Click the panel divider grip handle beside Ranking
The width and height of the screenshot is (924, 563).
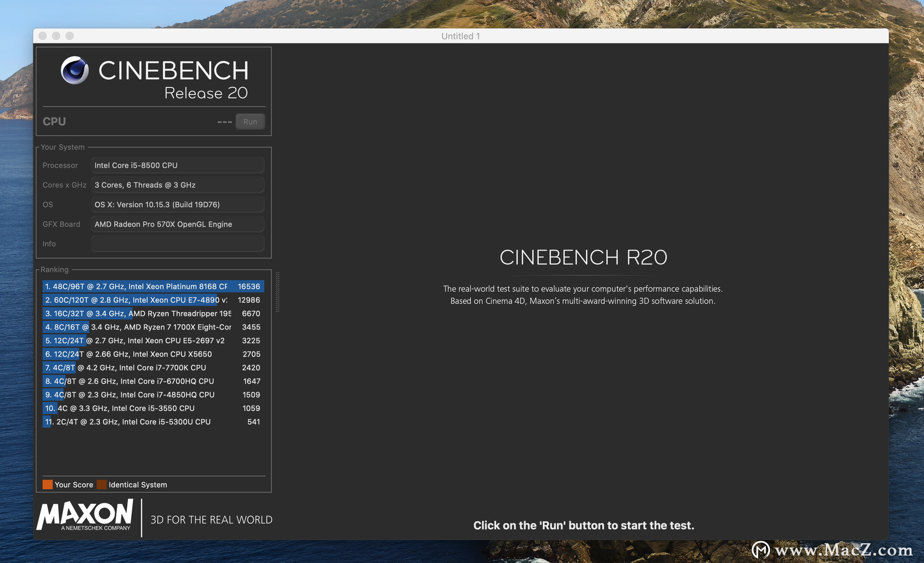[x=277, y=292]
